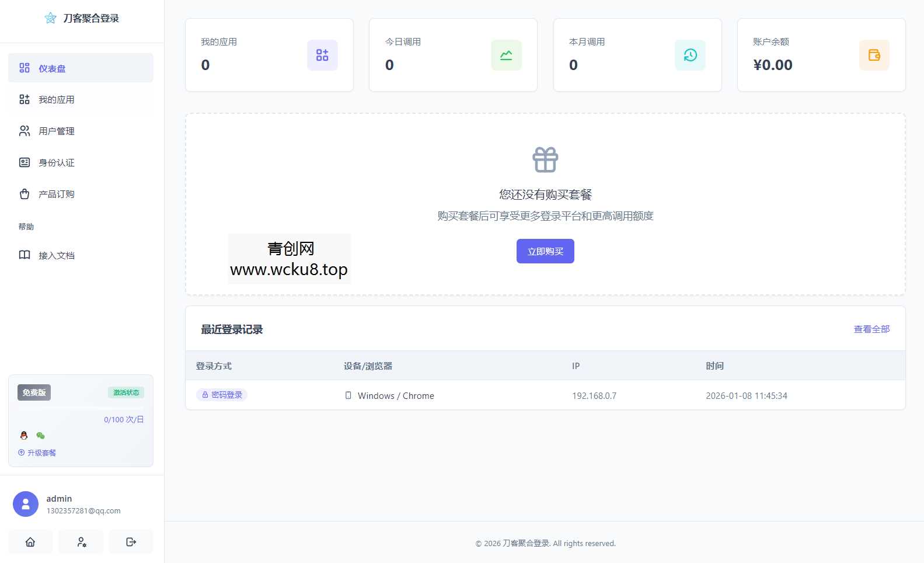Viewport: 924px width, 563px height.
Task: Click the logout button at sidebar bottom
Action: click(x=131, y=542)
